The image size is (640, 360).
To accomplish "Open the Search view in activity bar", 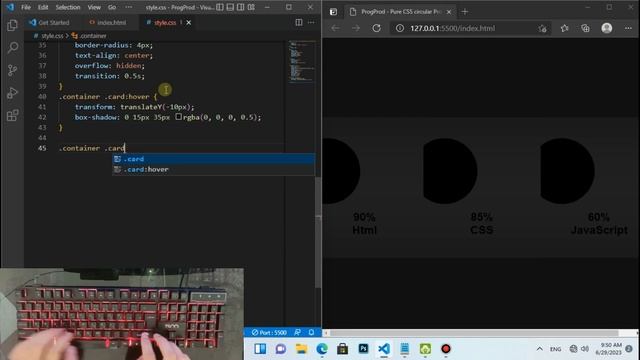I will (12, 48).
